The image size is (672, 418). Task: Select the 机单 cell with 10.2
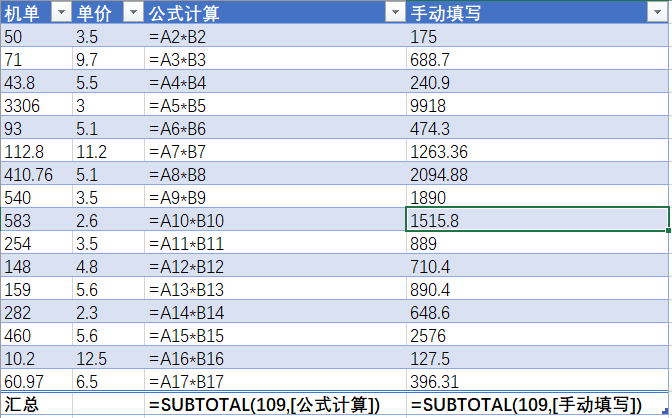coord(36,358)
